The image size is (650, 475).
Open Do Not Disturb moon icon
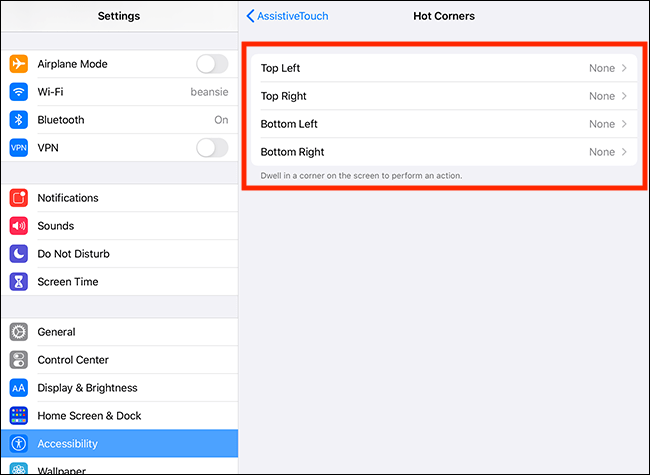pyautogui.click(x=19, y=254)
